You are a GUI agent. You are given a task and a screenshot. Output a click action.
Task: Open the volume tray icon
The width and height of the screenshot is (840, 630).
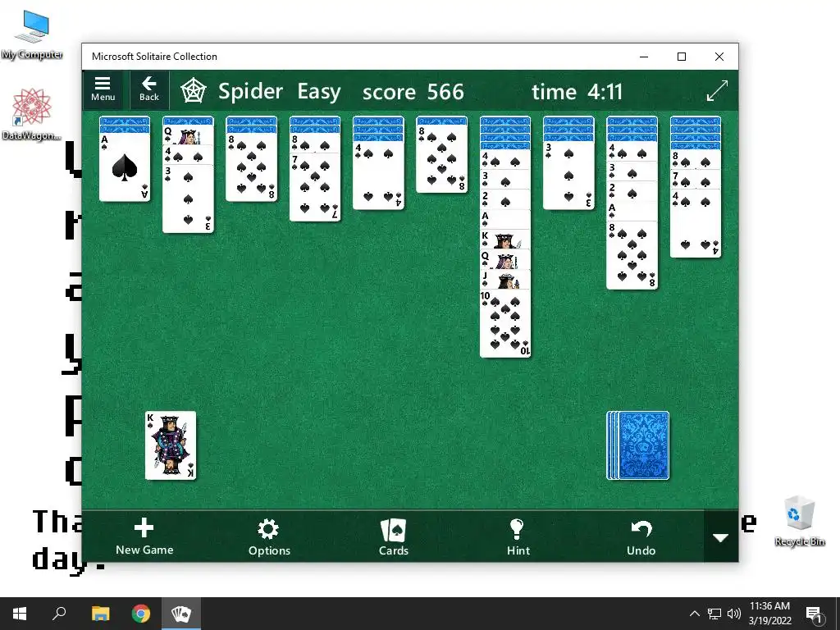[734, 614]
